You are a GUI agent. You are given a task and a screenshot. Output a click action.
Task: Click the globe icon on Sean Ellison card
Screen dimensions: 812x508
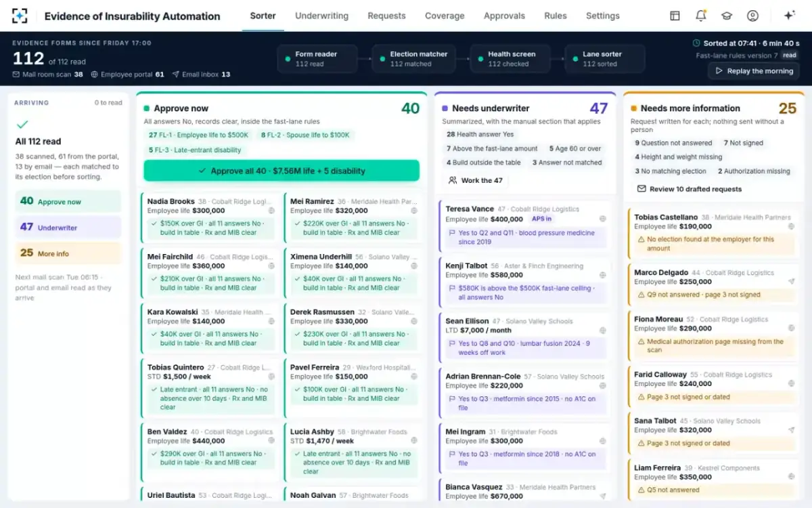(602, 331)
